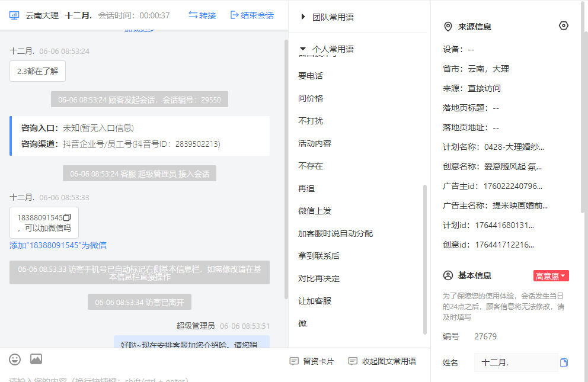588x382 pixels.
Task: Collapse phrases with 收起图文常用语
Action: (382, 361)
